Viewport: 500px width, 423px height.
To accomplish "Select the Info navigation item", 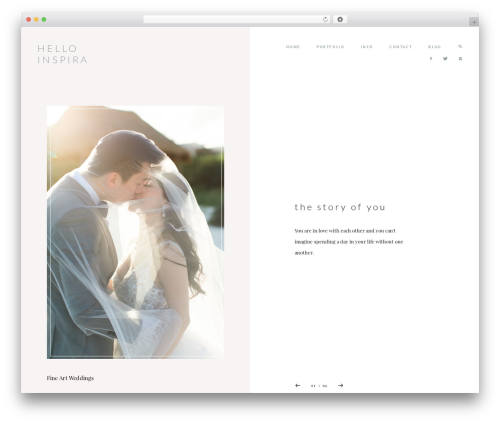I will (x=367, y=47).
